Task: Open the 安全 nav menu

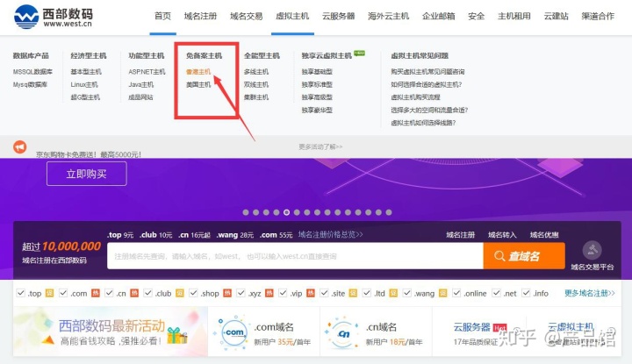Action: tap(476, 16)
